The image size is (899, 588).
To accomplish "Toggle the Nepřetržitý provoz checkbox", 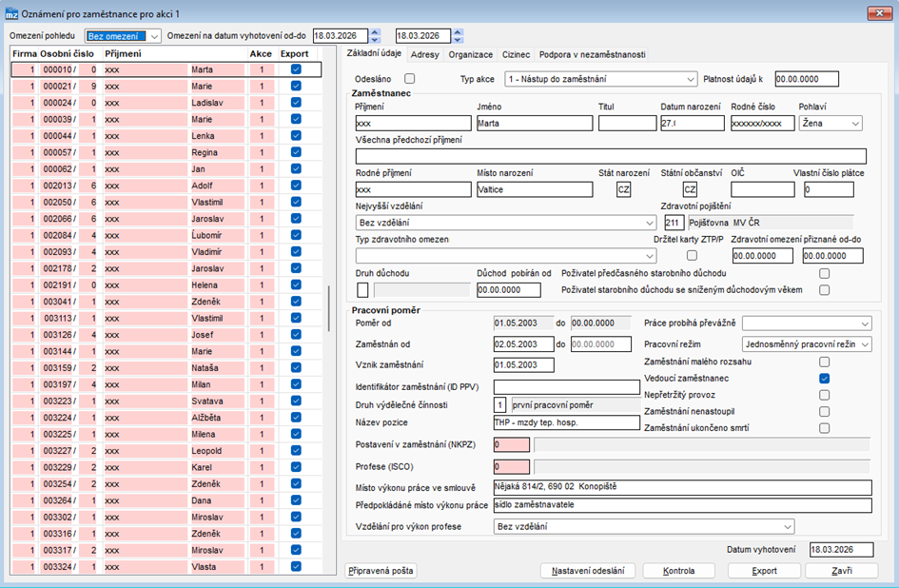I will (x=825, y=395).
